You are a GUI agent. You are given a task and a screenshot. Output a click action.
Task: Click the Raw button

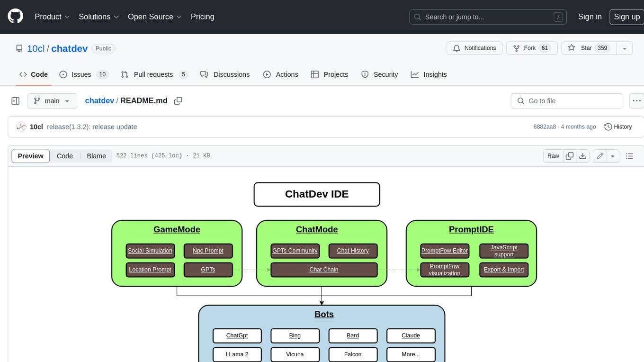coord(553,156)
